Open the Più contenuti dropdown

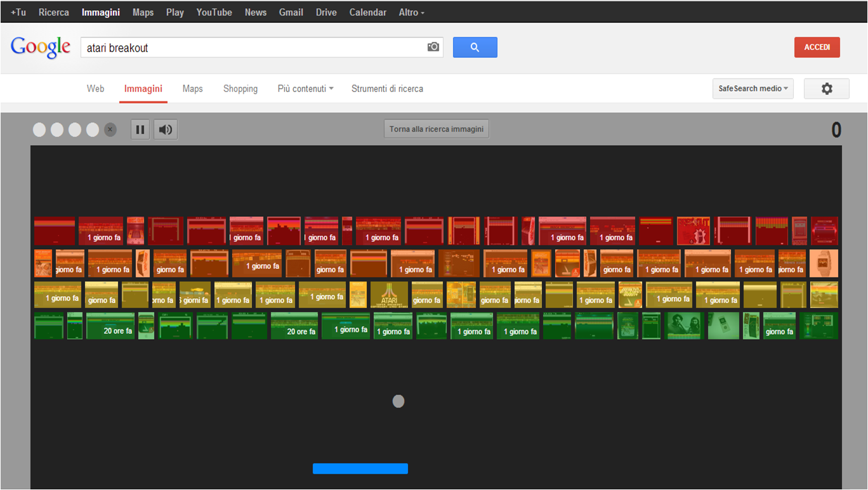point(305,88)
